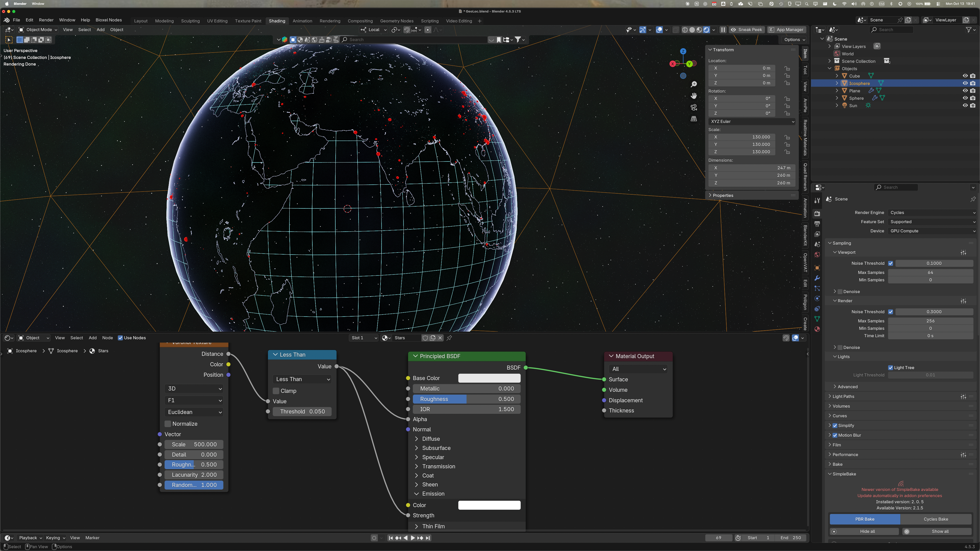Open the XYZ Euler rotation mode dropdown
The height and width of the screenshot is (551, 980).
(x=752, y=122)
